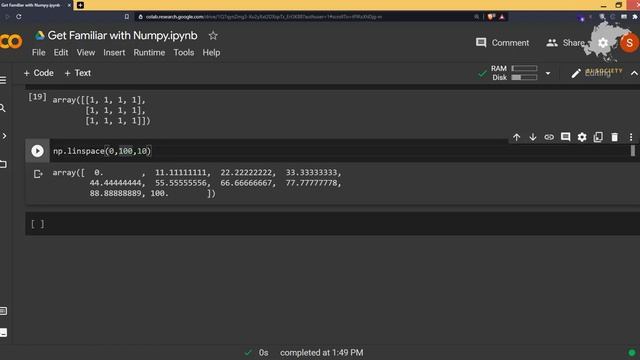Open Colab settings gear at top right
Viewport: 640px width, 360px height.
point(603,43)
